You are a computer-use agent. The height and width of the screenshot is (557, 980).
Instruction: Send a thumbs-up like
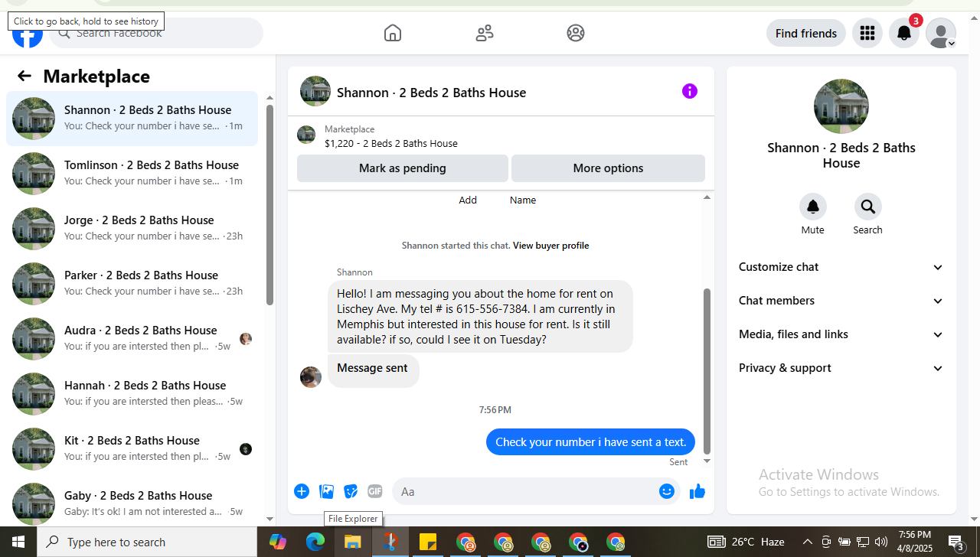coord(697,491)
